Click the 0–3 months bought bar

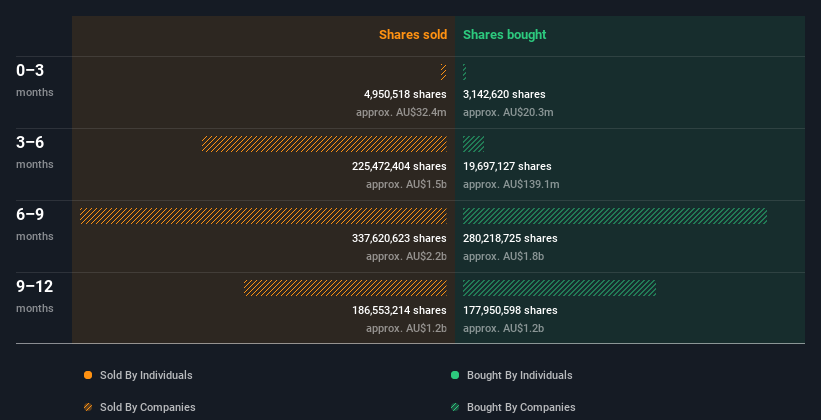click(464, 72)
